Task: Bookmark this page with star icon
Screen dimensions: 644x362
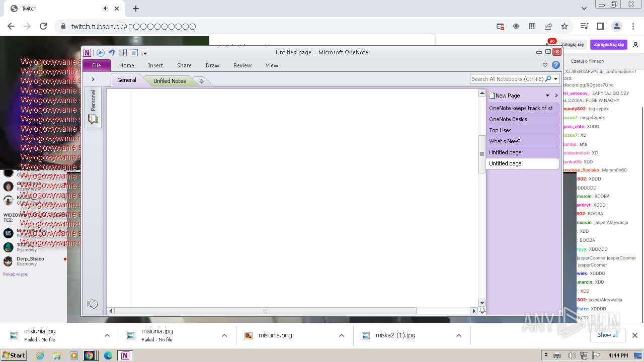Action: tap(565, 26)
